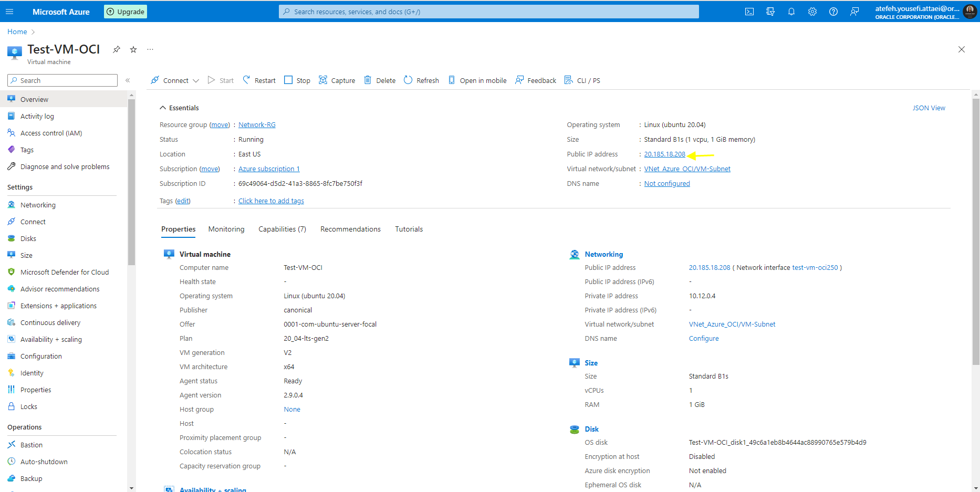Open the Capabilities (7) tab

(282, 229)
